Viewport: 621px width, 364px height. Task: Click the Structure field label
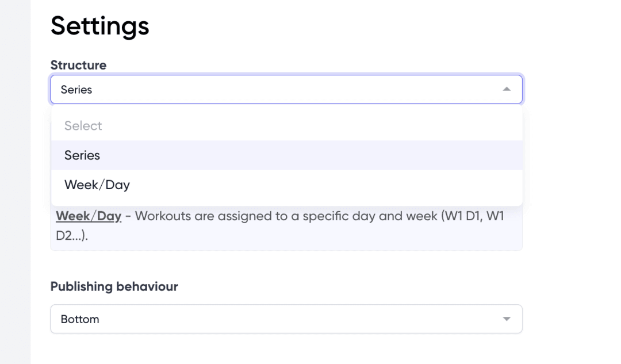[x=78, y=65]
